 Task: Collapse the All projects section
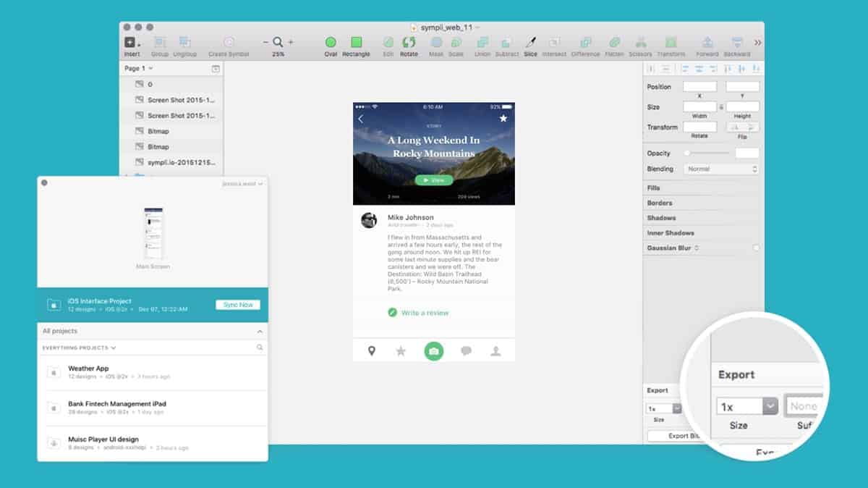260,331
